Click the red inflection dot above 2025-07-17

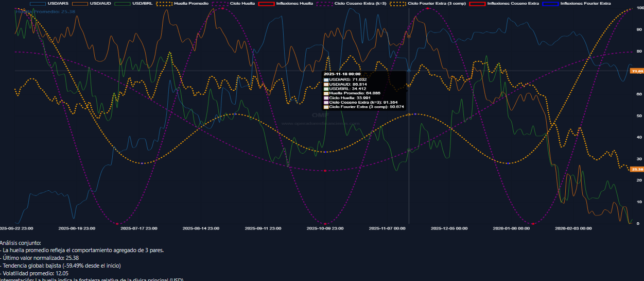[117, 223]
